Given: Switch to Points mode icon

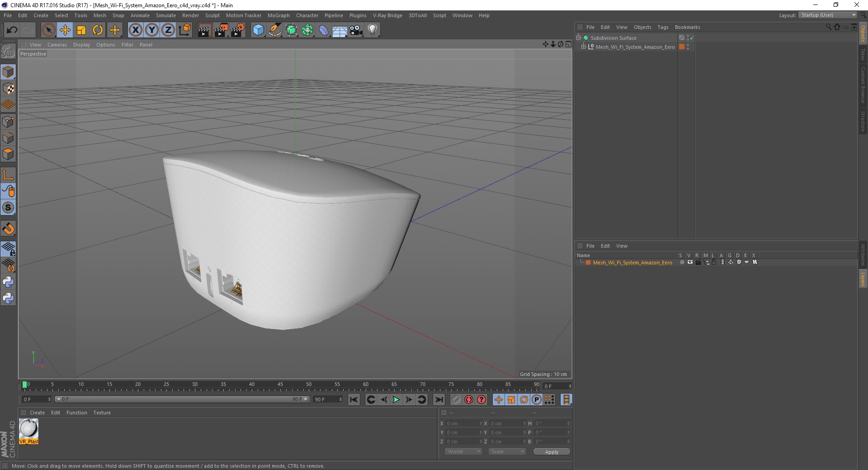Looking at the screenshot, I should pyautogui.click(x=9, y=122).
